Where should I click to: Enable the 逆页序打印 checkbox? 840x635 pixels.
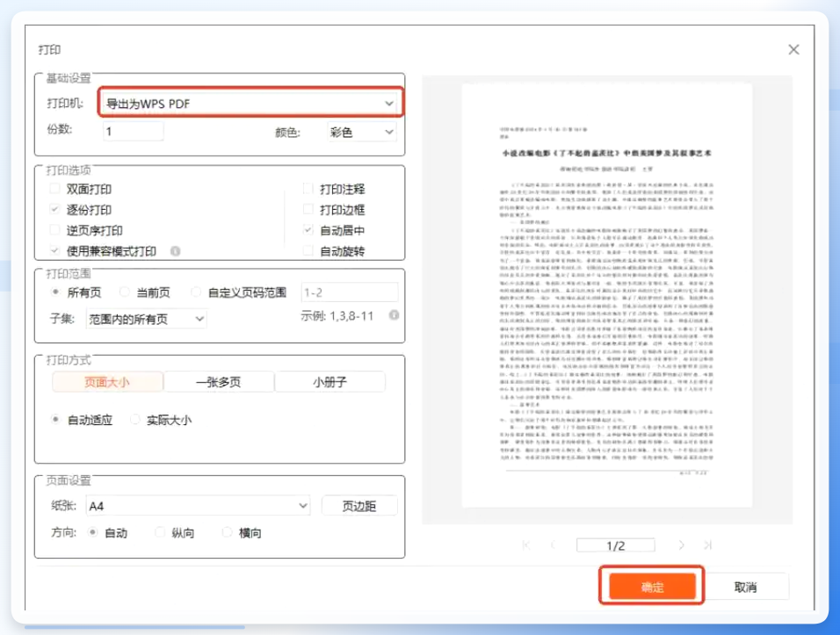pyautogui.click(x=54, y=230)
